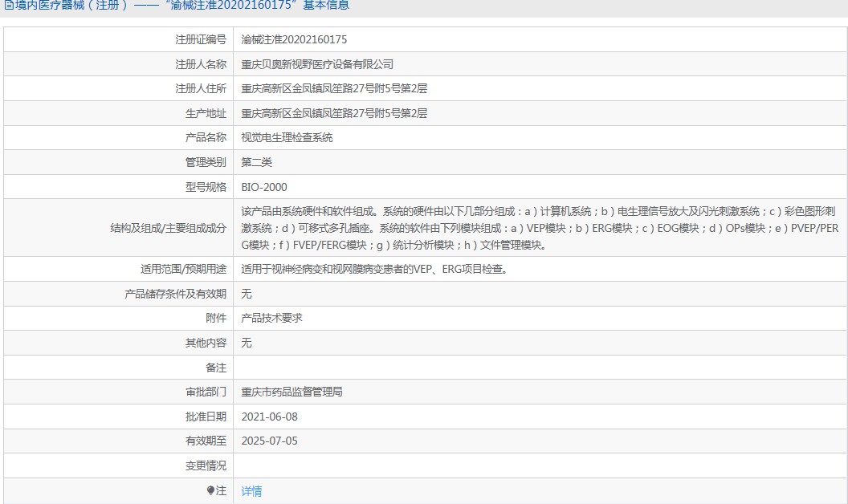The image size is (848, 504).
Task: Click the 适用范围/预期用途 label
Action: click(x=183, y=270)
